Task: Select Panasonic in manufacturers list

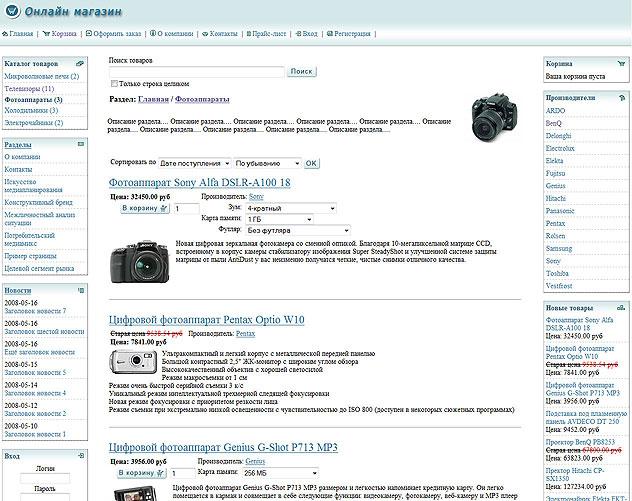Action: (x=560, y=211)
